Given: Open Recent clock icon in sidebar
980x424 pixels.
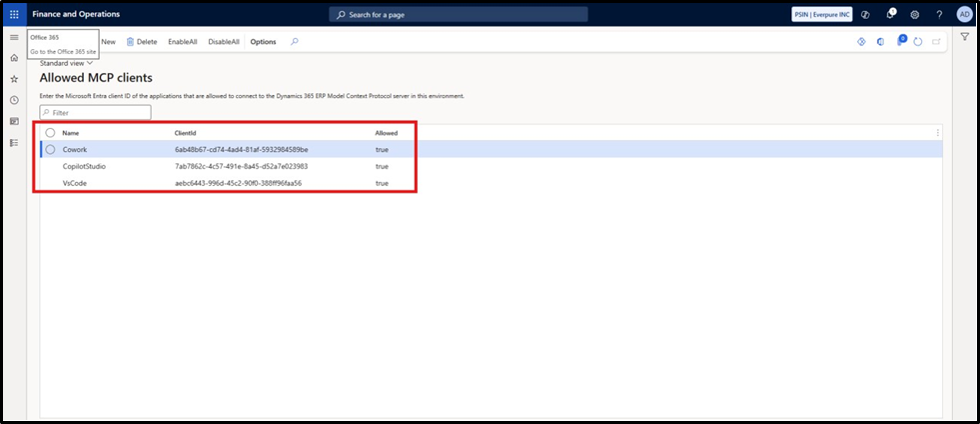Looking at the screenshot, I should [x=14, y=100].
